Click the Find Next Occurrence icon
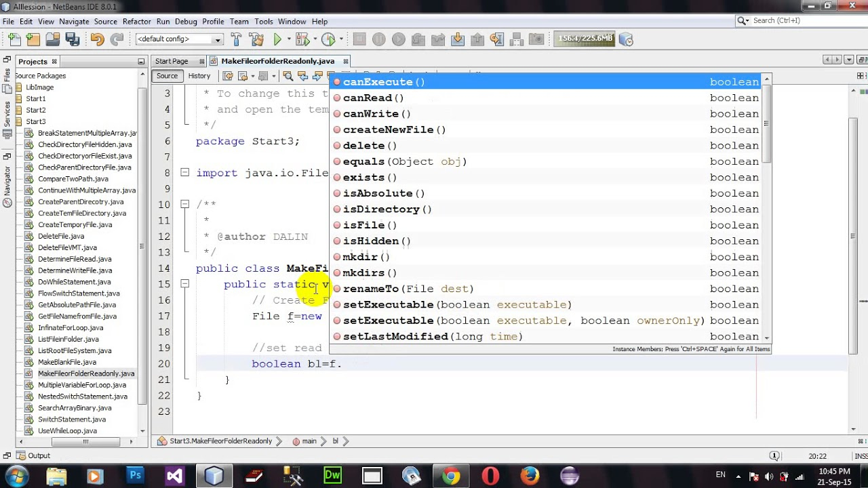The width and height of the screenshot is (868, 488). tap(317, 76)
